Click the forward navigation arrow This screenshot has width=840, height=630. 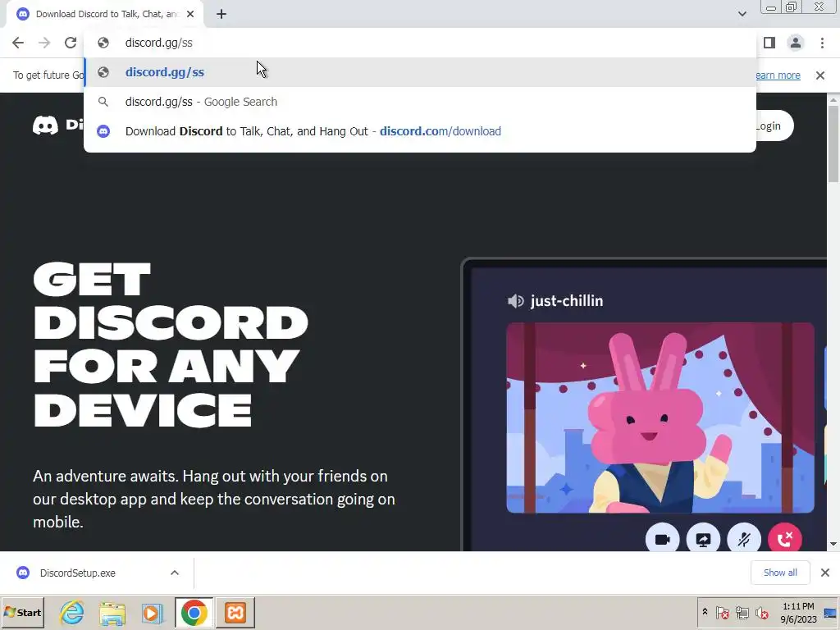[x=44, y=43]
